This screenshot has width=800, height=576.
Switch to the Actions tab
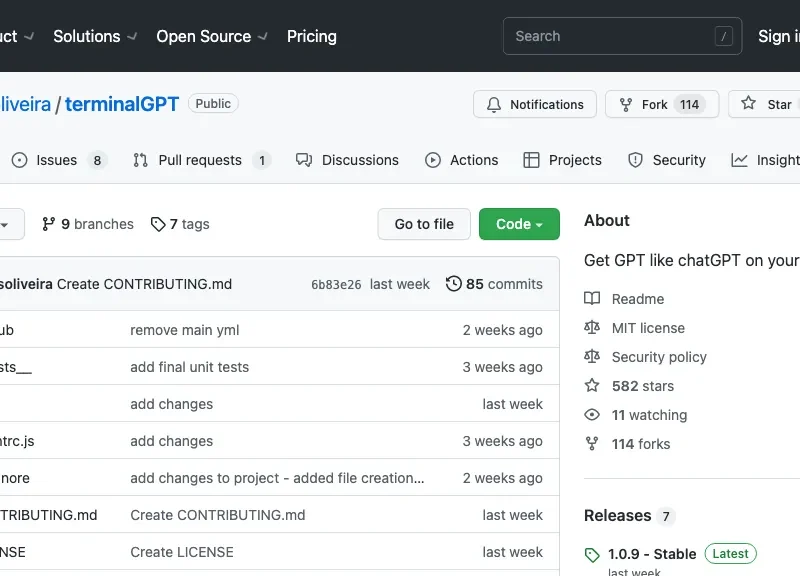click(x=461, y=160)
